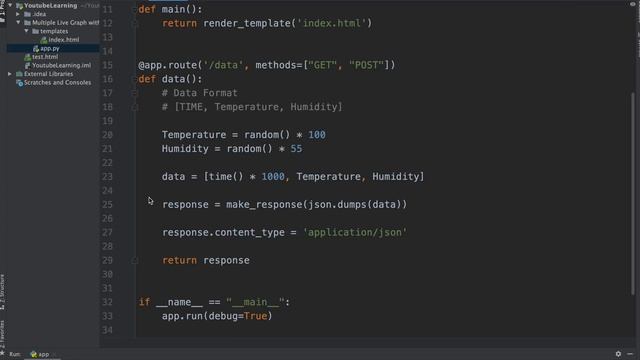Collapse the templates folder arrow

(x=26, y=31)
